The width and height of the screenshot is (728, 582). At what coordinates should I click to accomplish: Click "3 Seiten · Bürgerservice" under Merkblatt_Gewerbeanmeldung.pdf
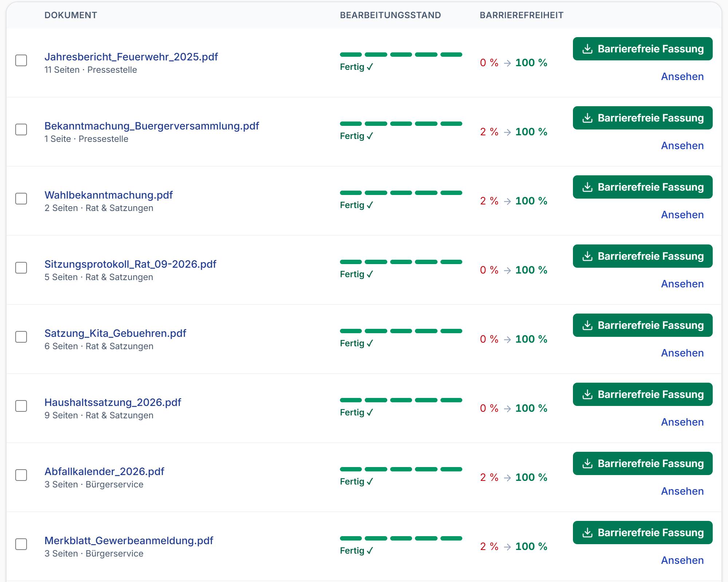(94, 554)
